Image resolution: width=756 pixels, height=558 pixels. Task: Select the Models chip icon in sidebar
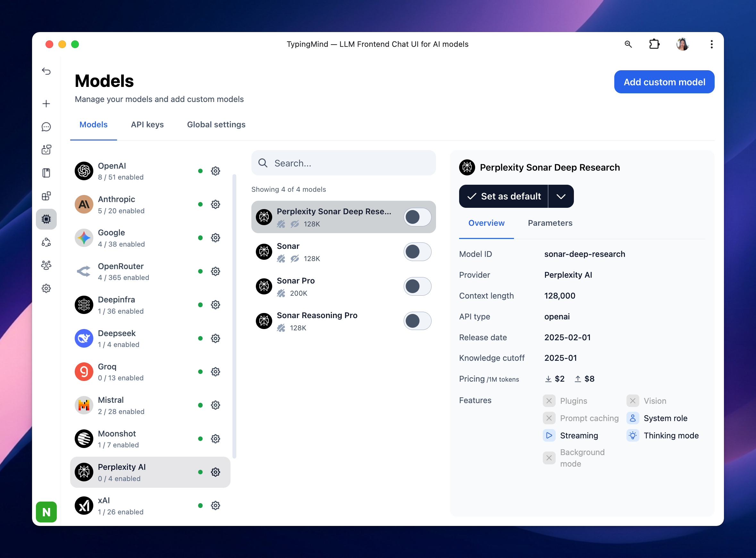coord(46,219)
